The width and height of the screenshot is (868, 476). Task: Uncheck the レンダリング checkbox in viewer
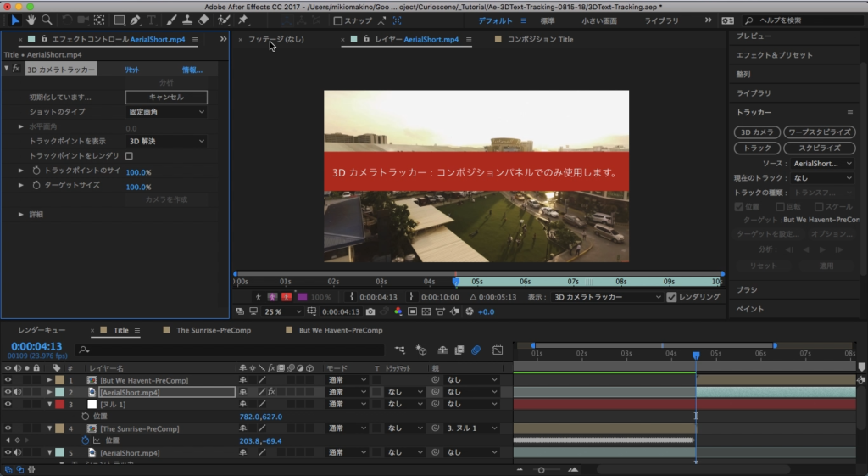pos(672,297)
